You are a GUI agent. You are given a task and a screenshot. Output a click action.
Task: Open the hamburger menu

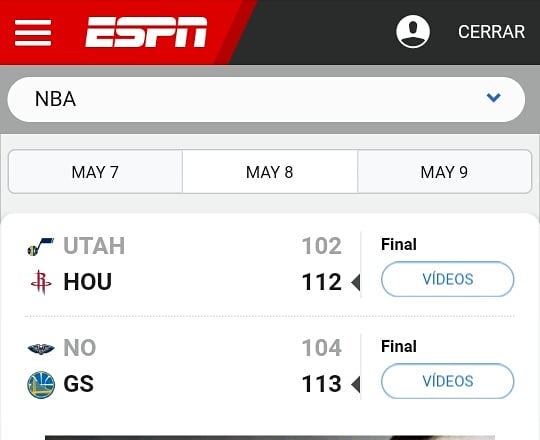[x=33, y=33]
